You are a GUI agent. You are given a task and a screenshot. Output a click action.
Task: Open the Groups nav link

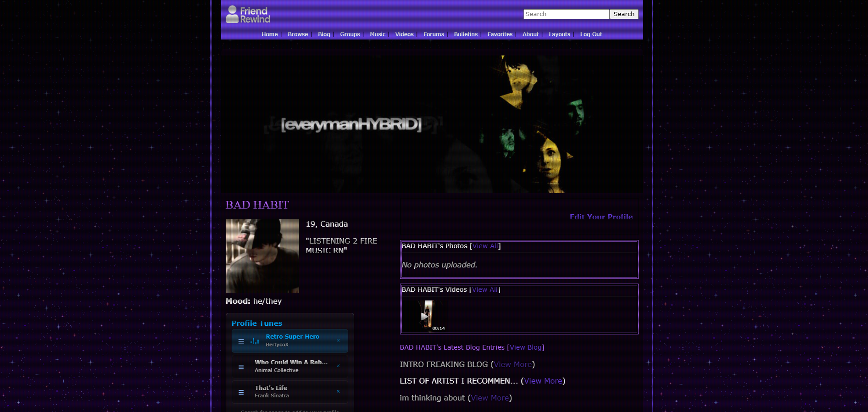(350, 34)
